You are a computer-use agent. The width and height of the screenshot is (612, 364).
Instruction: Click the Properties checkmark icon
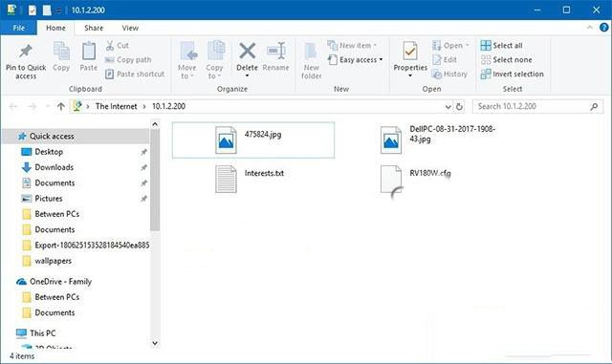[x=410, y=51]
